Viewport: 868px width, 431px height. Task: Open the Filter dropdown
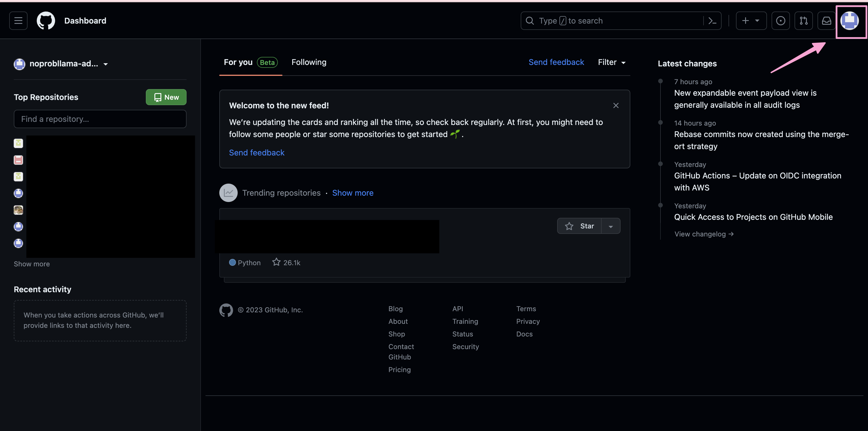click(x=612, y=62)
